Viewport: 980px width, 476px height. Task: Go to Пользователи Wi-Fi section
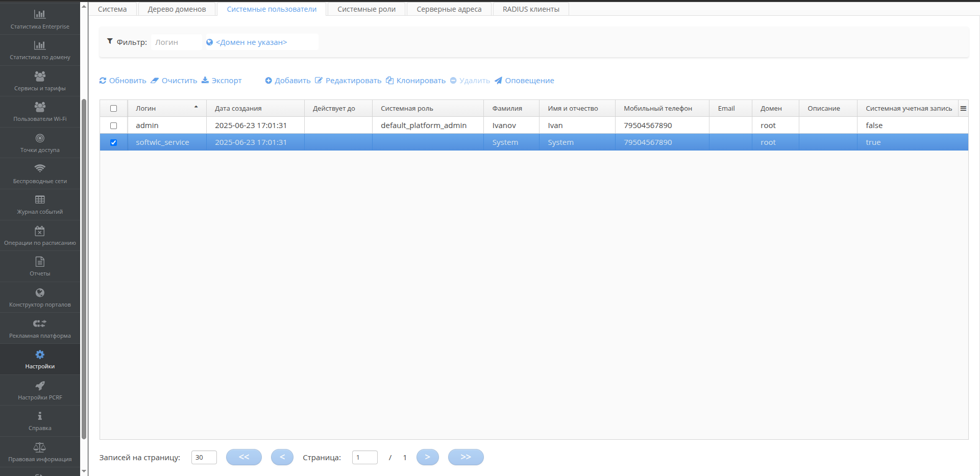pos(40,112)
